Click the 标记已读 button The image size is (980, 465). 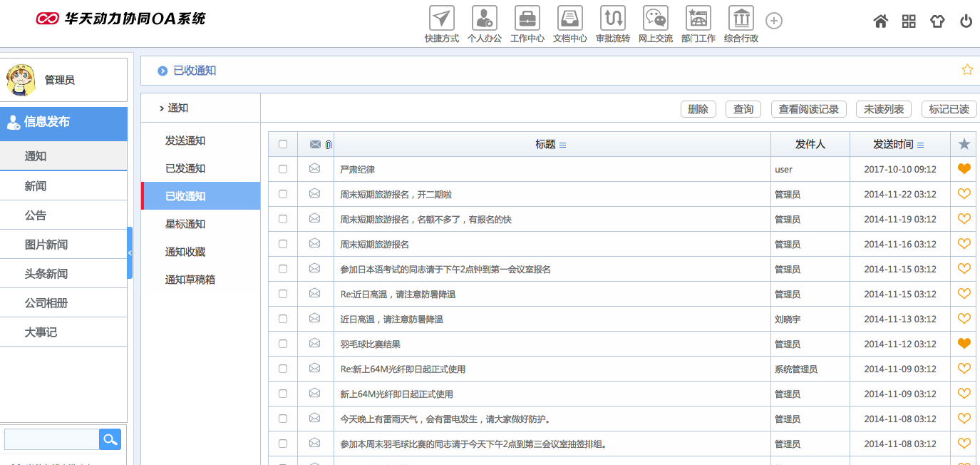coord(949,109)
